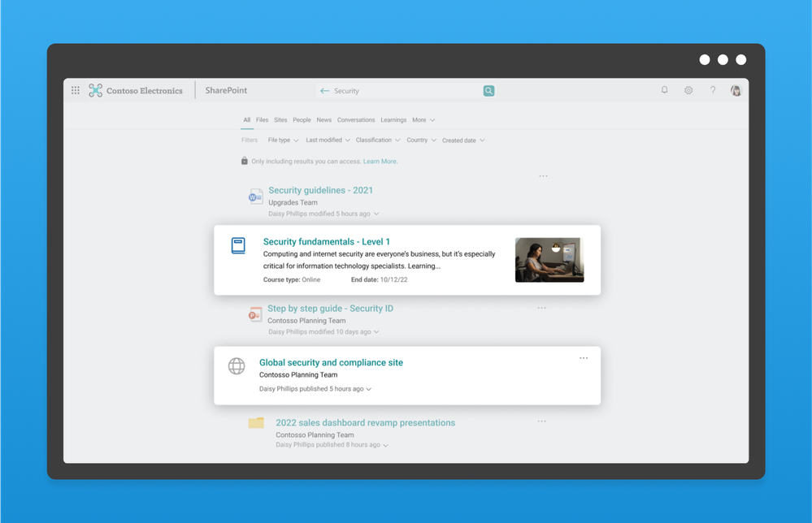This screenshot has height=523, width=812.
Task: Switch to the Conversations tab
Action: [356, 120]
